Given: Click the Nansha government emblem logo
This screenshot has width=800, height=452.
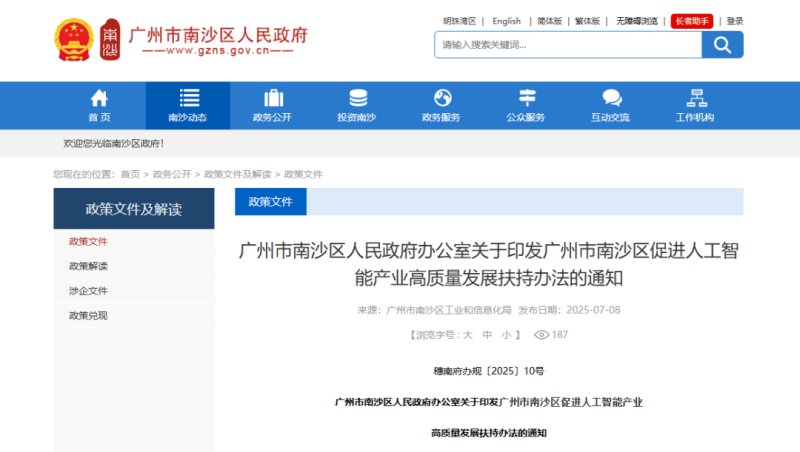Looking at the screenshot, I should tap(73, 38).
